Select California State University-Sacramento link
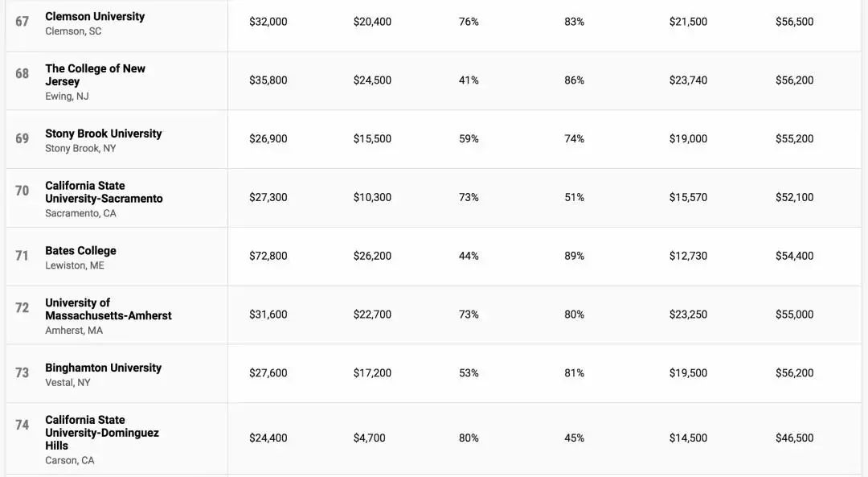 [104, 192]
